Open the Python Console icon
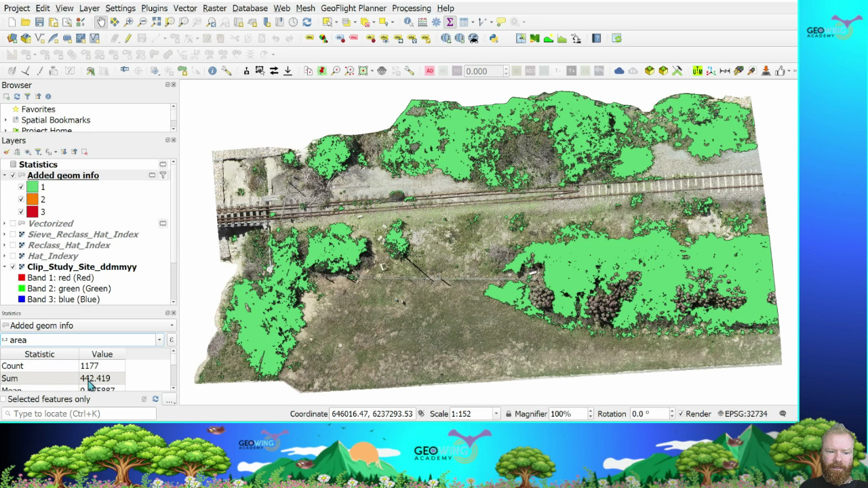Screen dimensions: 868x488 494,39
